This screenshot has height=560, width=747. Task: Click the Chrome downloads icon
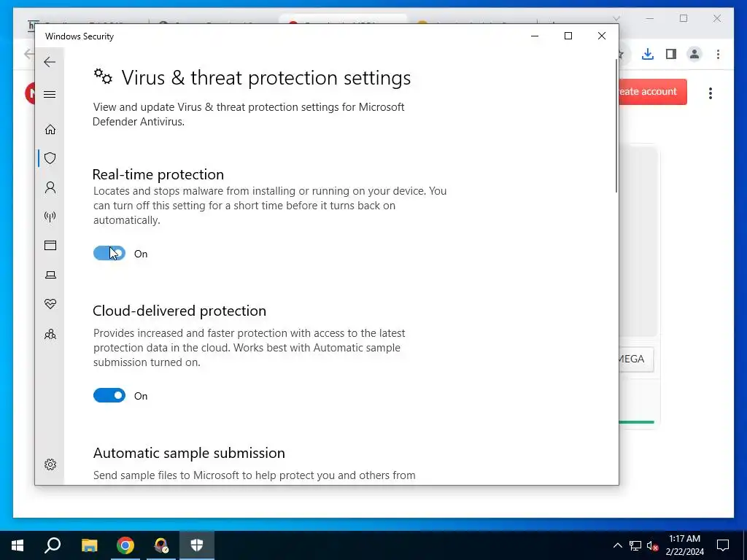(648, 54)
